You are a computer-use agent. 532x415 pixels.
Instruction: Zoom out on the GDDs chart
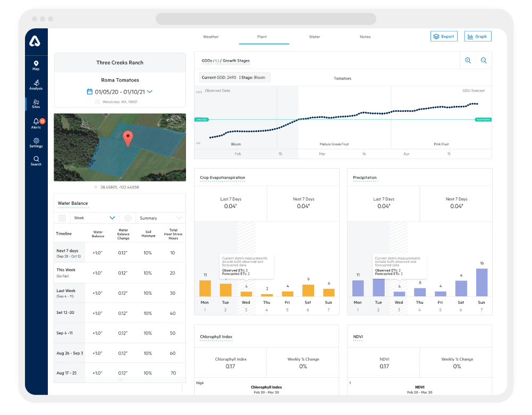pyautogui.click(x=484, y=61)
